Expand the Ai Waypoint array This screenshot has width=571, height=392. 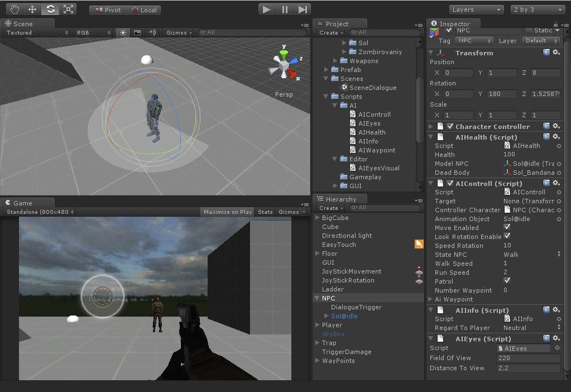pyautogui.click(x=430, y=299)
